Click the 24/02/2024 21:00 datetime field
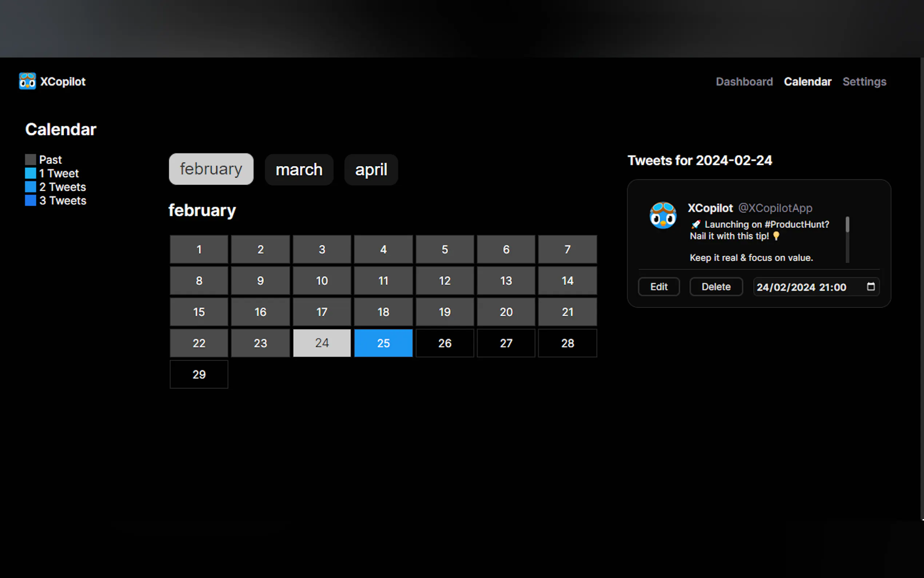Image resolution: width=924 pixels, height=578 pixels. pos(801,287)
